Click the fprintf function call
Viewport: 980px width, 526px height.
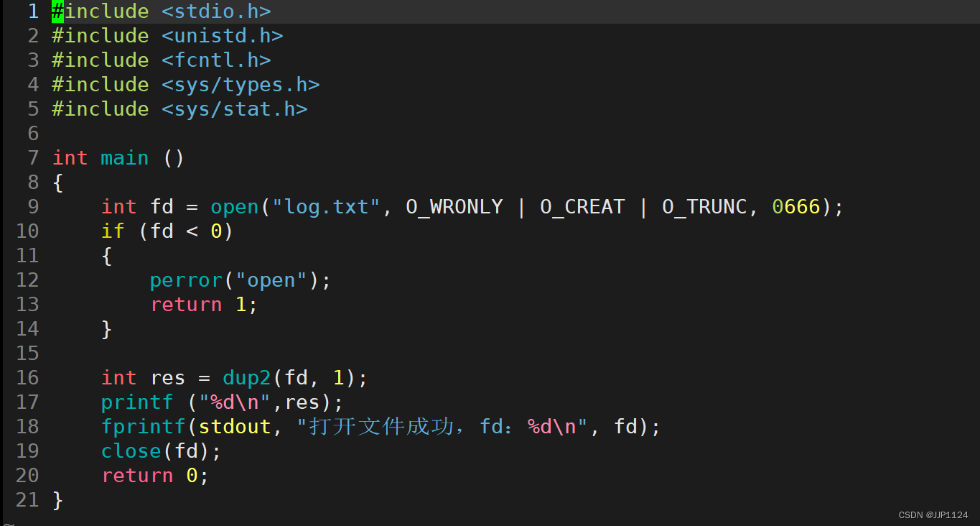tap(144, 427)
